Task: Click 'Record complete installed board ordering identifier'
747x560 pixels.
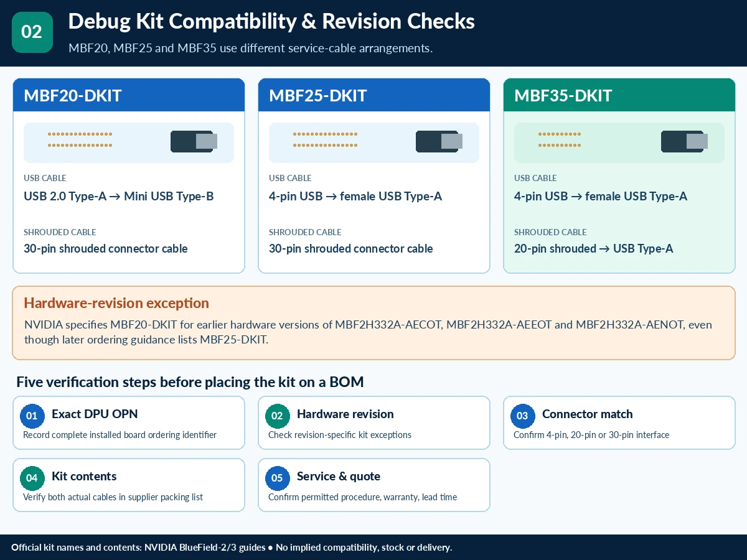Action: [120, 435]
